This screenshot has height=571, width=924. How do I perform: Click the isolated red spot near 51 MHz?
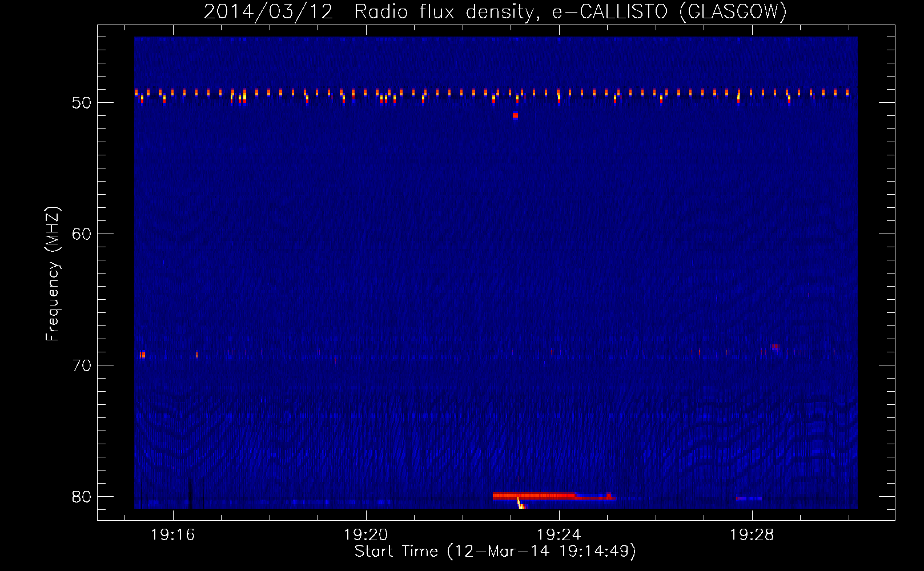click(x=515, y=115)
